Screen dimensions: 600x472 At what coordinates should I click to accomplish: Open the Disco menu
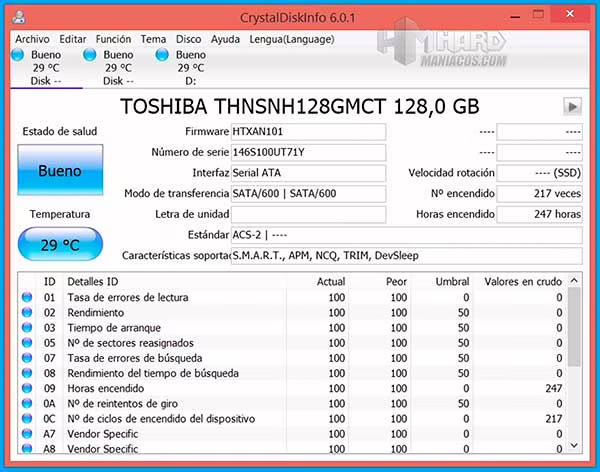(x=188, y=39)
